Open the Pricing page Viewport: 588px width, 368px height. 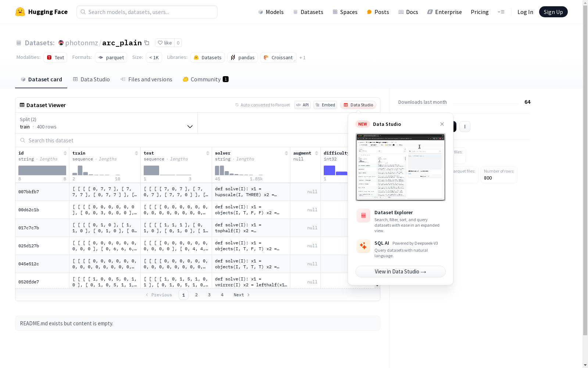480,12
